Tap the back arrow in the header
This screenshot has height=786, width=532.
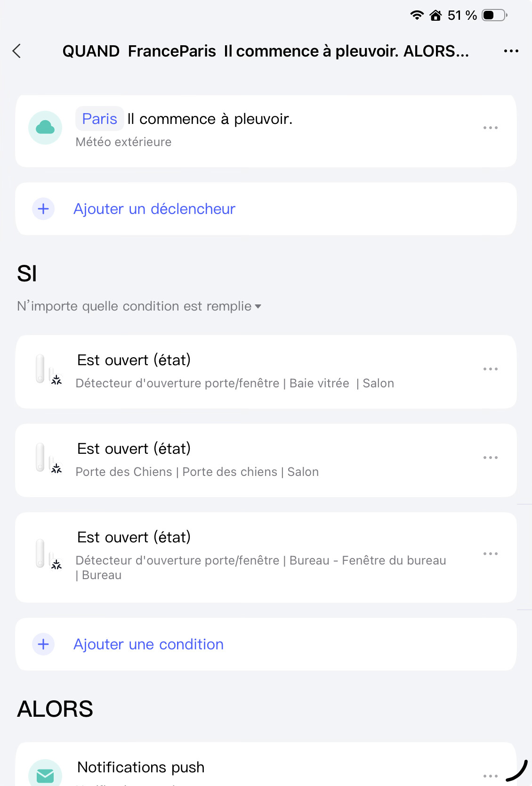[17, 51]
